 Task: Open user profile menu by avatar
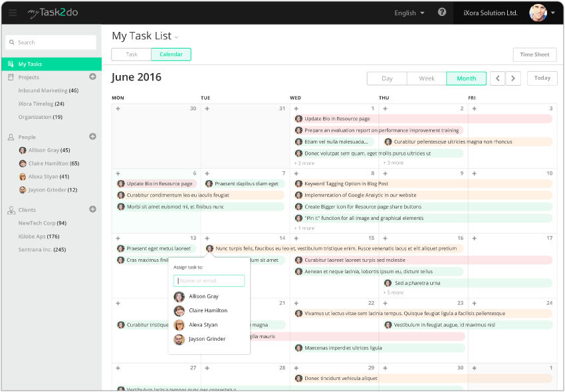[x=538, y=13]
